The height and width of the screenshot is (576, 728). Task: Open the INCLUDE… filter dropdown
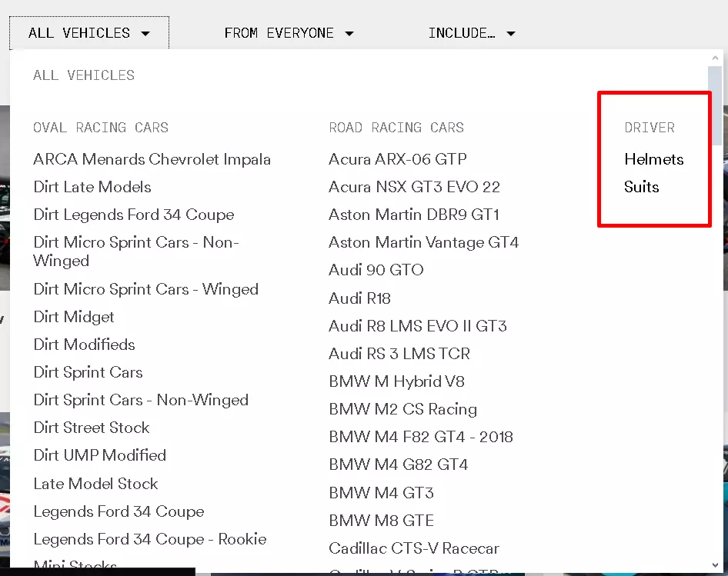(471, 33)
